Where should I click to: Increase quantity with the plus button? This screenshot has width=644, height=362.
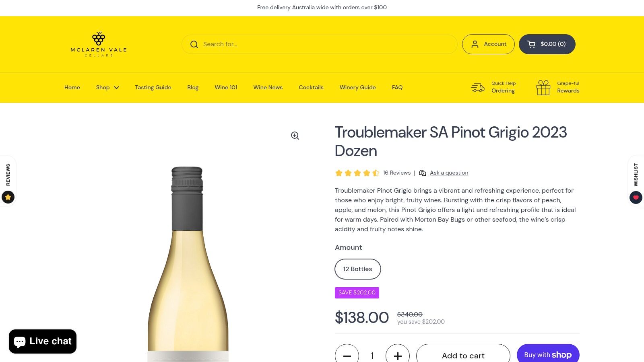pos(398,356)
